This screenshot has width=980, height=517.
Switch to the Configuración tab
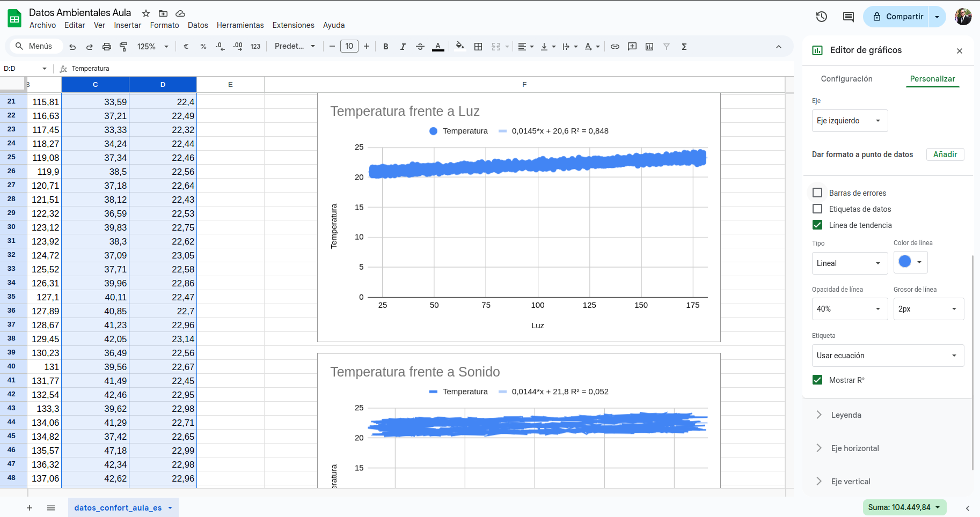coord(846,79)
